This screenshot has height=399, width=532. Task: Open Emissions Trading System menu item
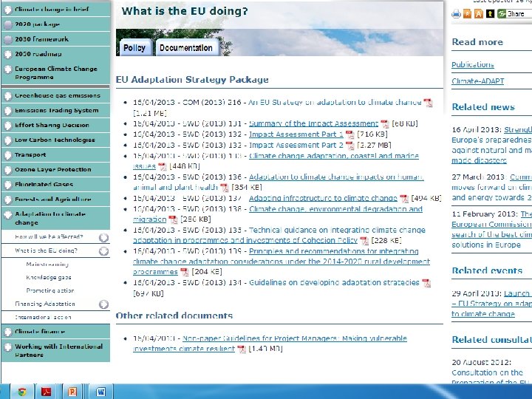(55, 111)
